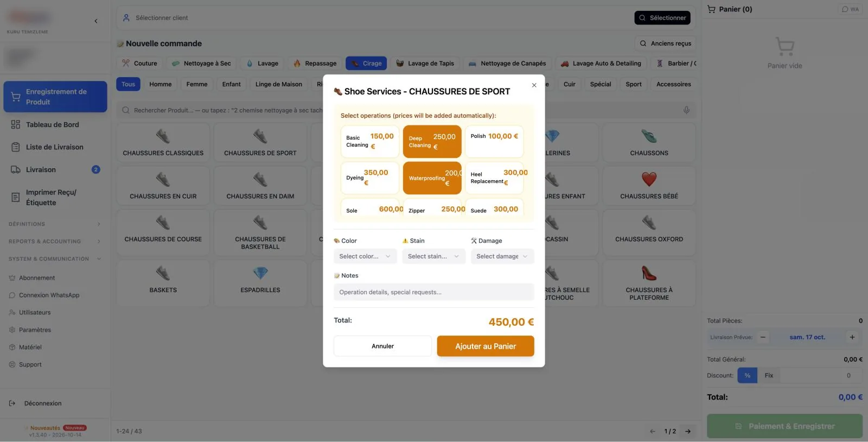Close the Shoe Services dialog
Screen dimensions: 868x442
[x=534, y=85]
